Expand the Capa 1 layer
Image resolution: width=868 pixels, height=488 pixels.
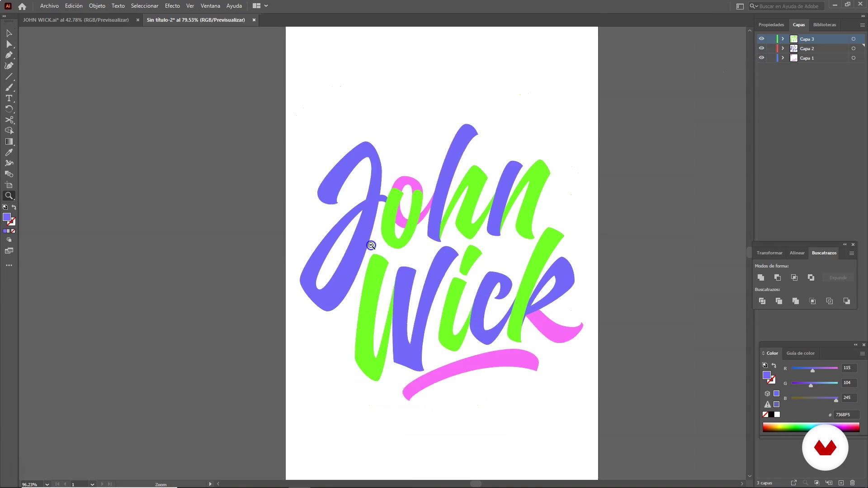(x=783, y=58)
